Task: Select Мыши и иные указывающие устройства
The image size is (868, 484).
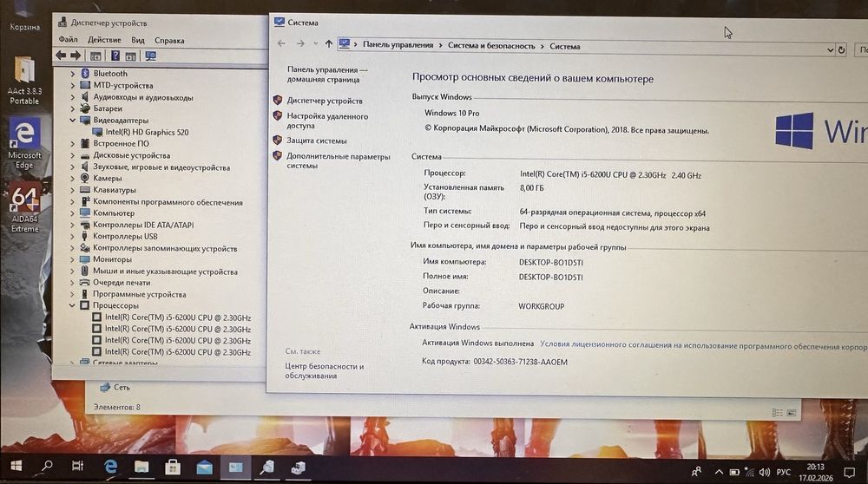Action: click(165, 271)
